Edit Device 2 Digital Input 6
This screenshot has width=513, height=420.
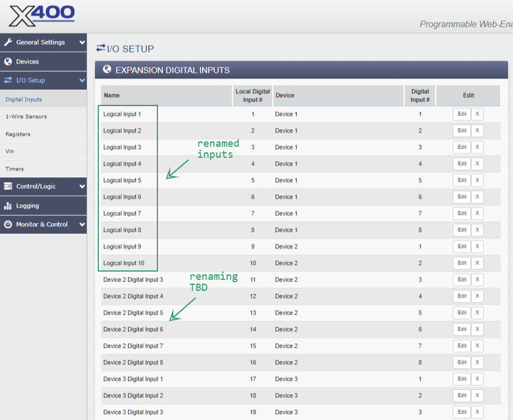[x=462, y=329]
